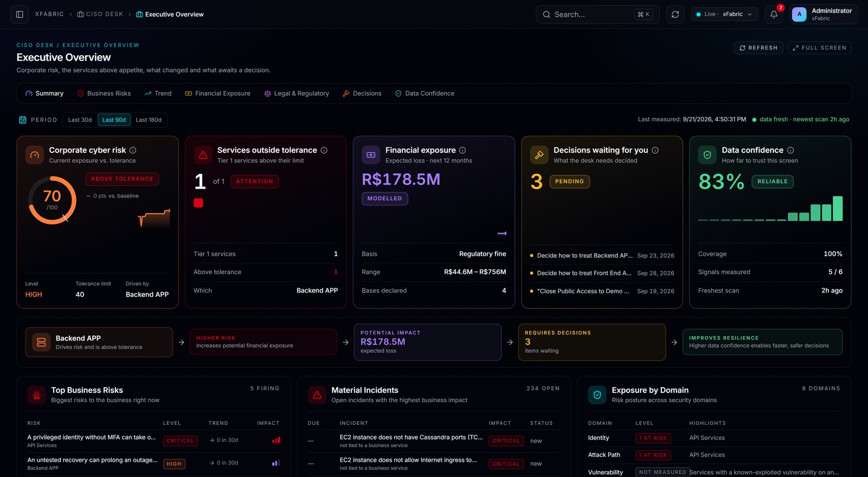This screenshot has height=477, width=868.
Task: Select the Last 30d period
Action: (80, 120)
